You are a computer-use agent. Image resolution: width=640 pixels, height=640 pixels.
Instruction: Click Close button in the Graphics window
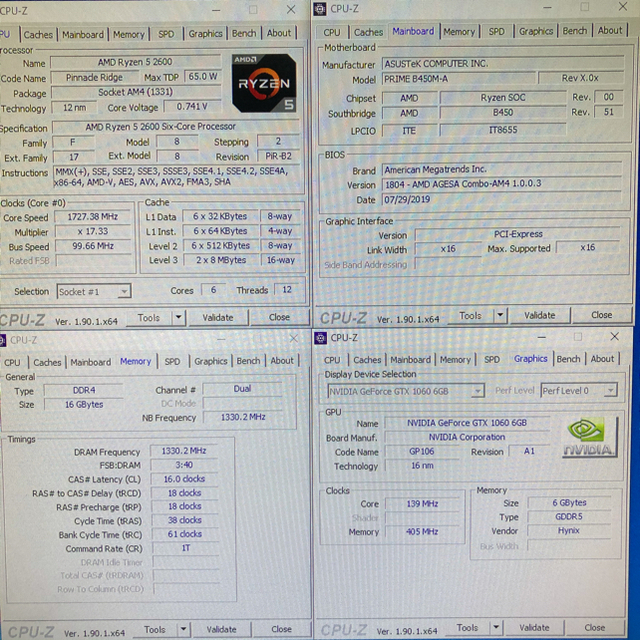[x=595, y=627]
